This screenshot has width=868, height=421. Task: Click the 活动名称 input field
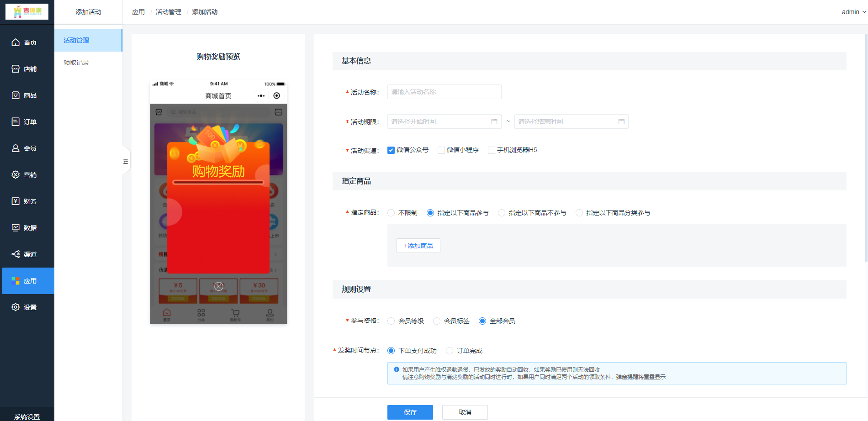(x=445, y=92)
